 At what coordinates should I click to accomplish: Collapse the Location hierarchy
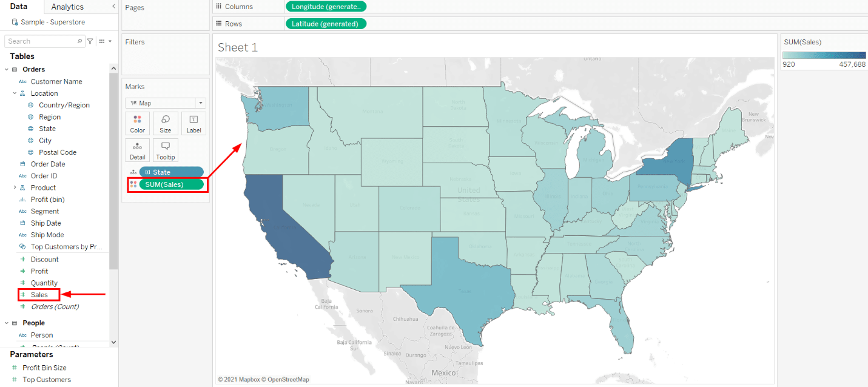(15, 93)
